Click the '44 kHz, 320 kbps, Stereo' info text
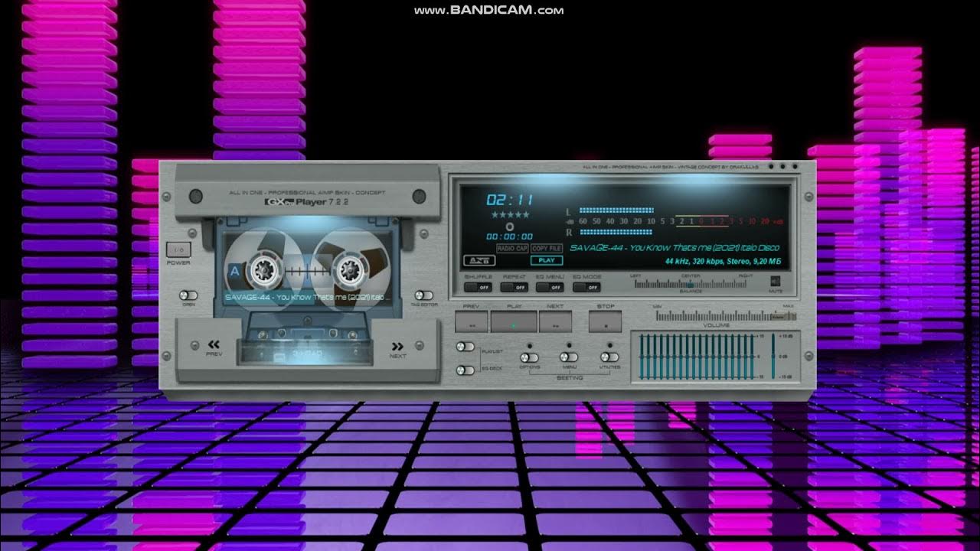The height and width of the screenshot is (551, 980). coord(722,262)
